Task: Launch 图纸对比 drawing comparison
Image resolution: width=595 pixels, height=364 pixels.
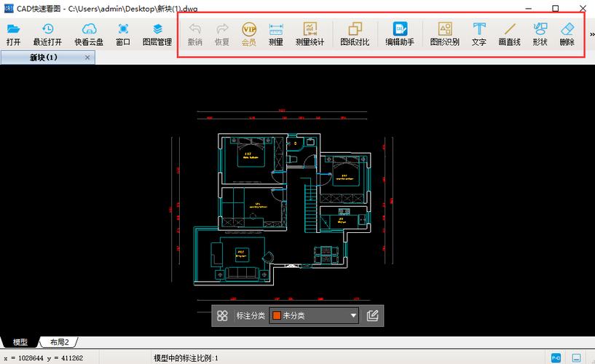Action: click(x=355, y=33)
